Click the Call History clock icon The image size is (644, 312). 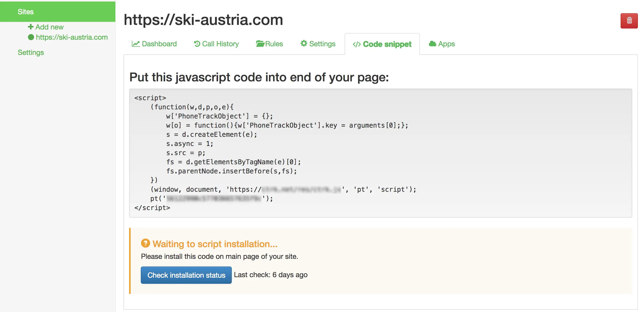(x=197, y=44)
